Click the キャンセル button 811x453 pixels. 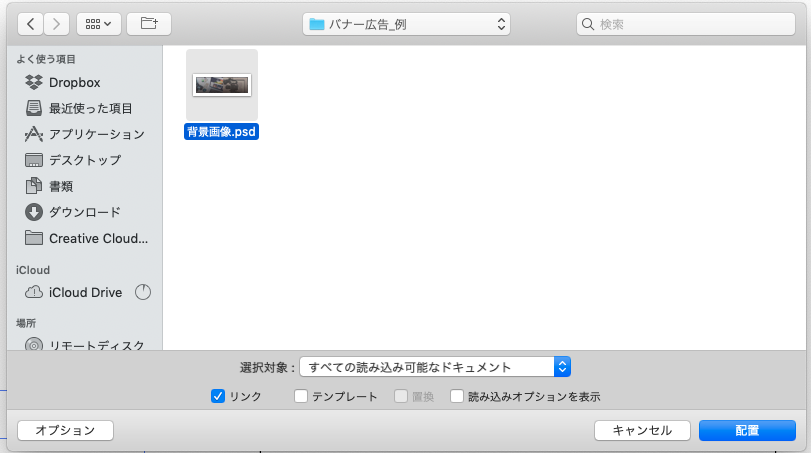tap(641, 430)
